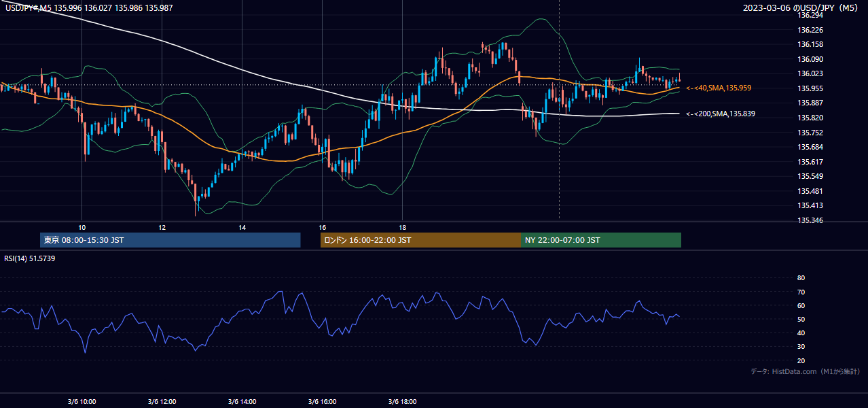868x408 pixels.
Task: Click the 3/6 14:00 date label
Action: (242, 401)
